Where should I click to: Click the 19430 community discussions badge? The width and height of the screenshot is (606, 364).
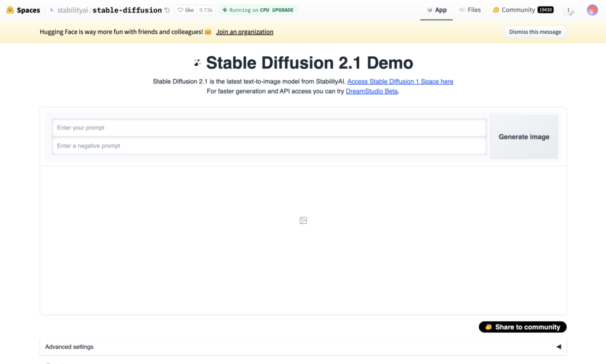coord(545,9)
